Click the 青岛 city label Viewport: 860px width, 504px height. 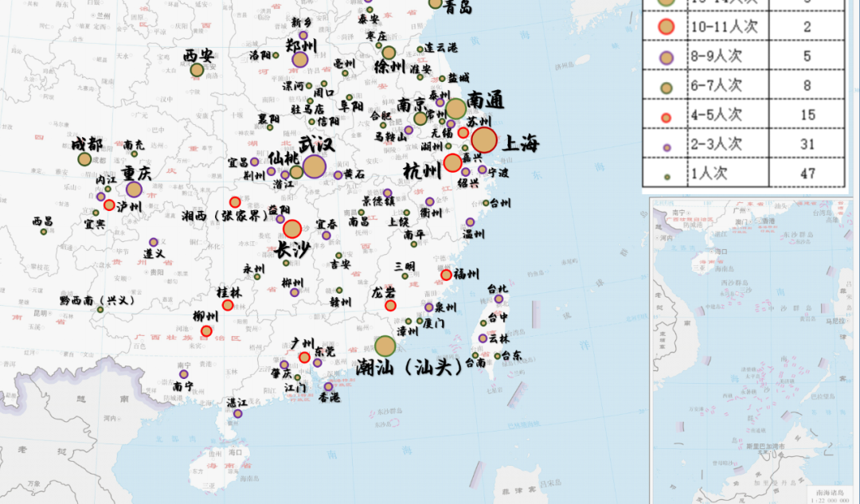tap(457, 7)
